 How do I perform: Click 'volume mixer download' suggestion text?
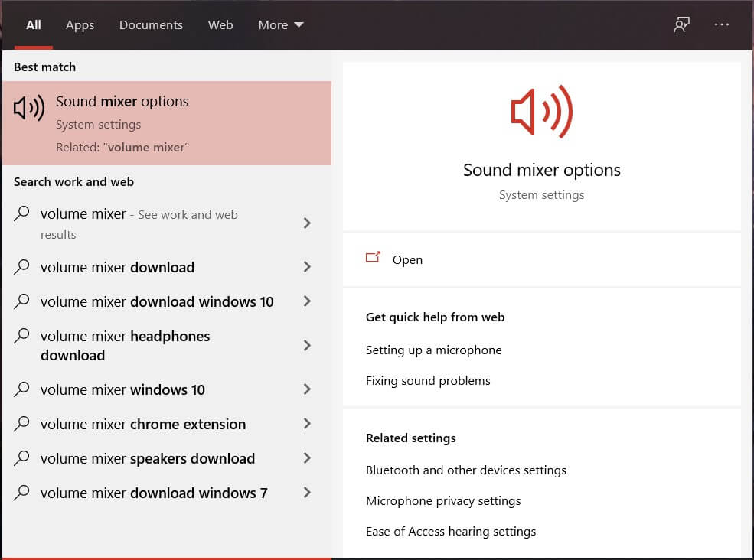[x=117, y=267]
